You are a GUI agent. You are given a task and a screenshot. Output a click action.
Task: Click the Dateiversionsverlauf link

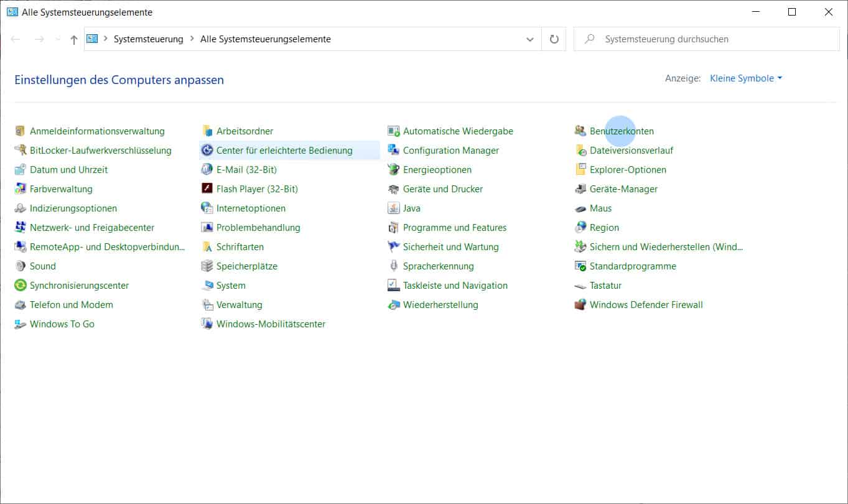click(631, 151)
